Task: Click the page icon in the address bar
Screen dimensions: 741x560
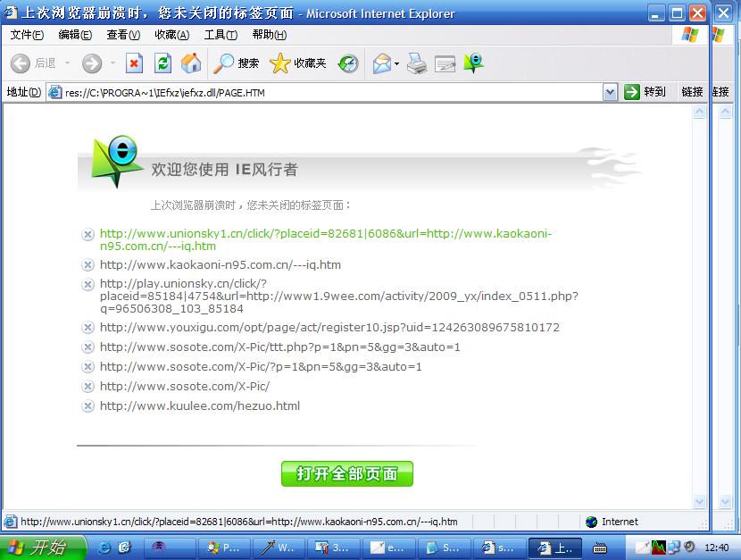Action: (55, 92)
